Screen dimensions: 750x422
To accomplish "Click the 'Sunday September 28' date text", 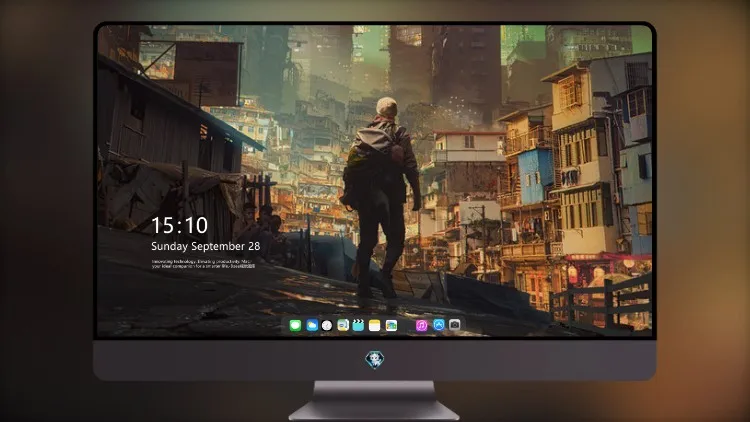I will (206, 246).
